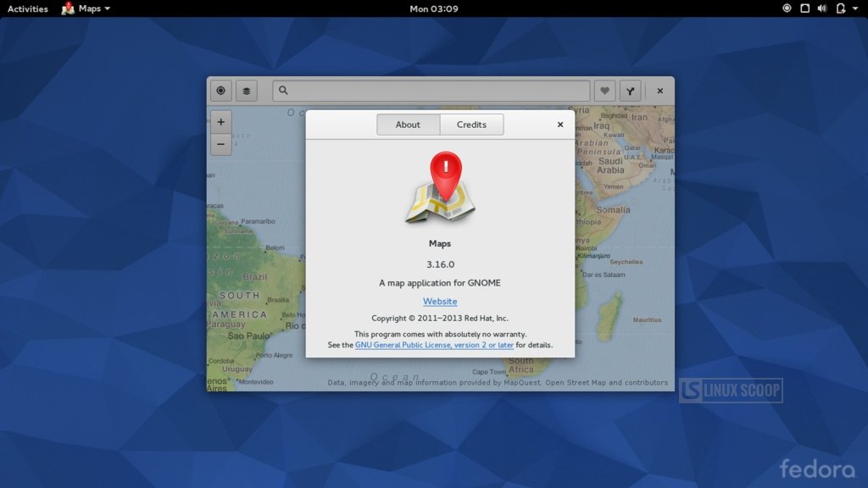This screenshot has width=868, height=488.
Task: Click the favorites heart icon
Action: click(x=604, y=91)
